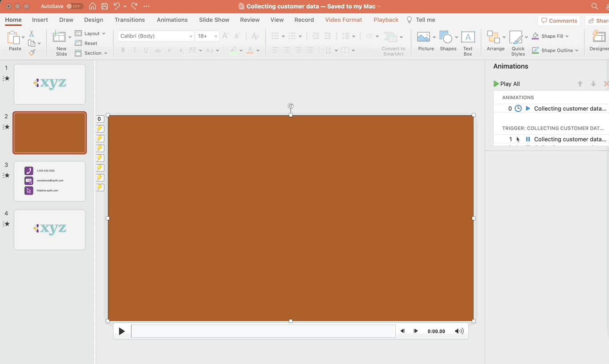Toggle Underline formatting
Screen dimensions: 609x364
[x=146, y=50]
